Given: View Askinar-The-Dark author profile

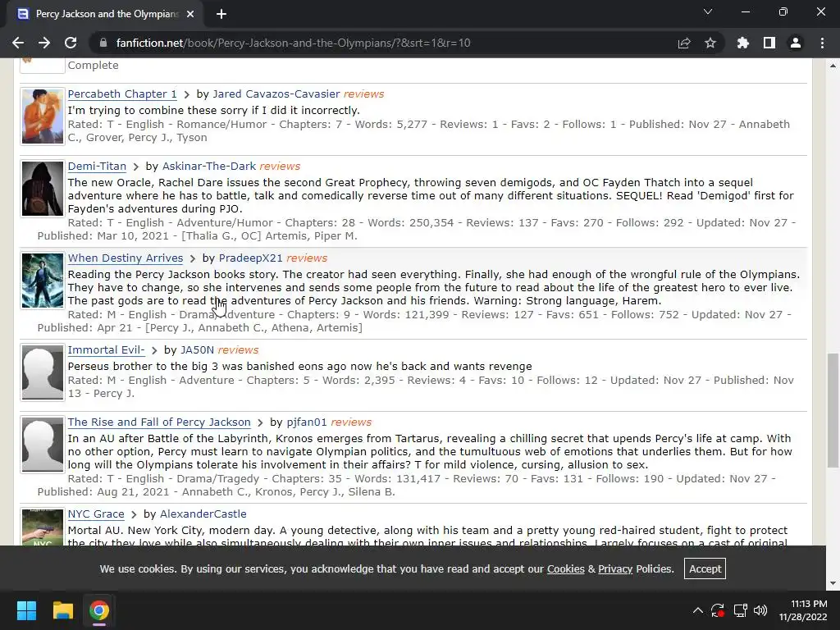Looking at the screenshot, I should coord(209,166).
